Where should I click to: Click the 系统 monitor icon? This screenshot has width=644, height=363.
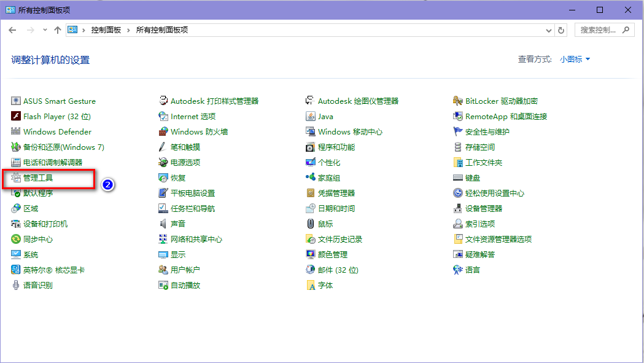(15, 254)
